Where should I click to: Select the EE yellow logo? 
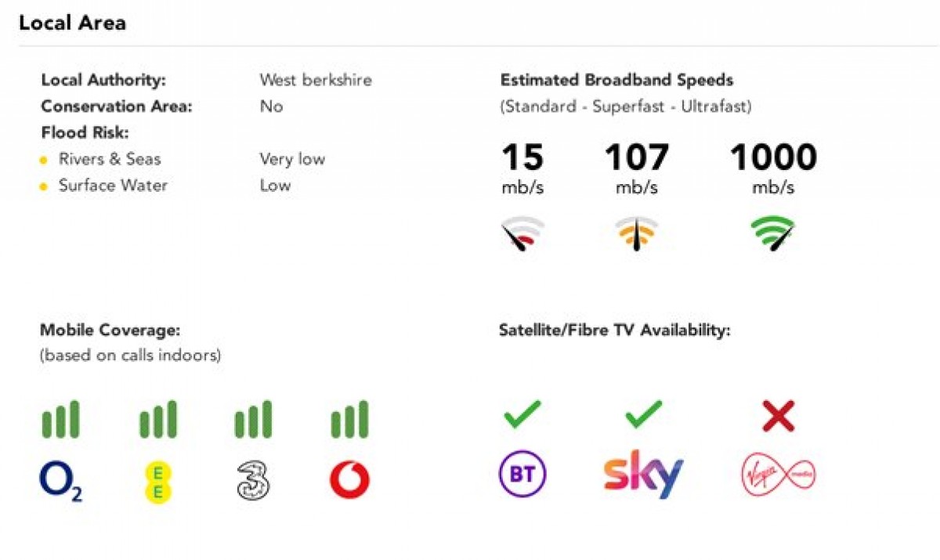[x=157, y=481]
